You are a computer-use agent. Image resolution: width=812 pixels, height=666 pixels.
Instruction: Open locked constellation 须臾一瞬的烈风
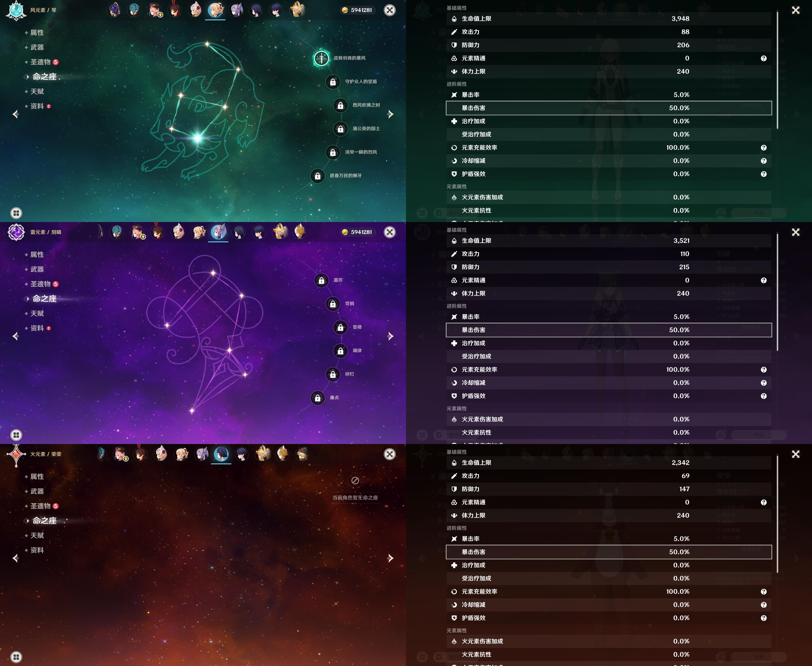pyautogui.click(x=333, y=152)
